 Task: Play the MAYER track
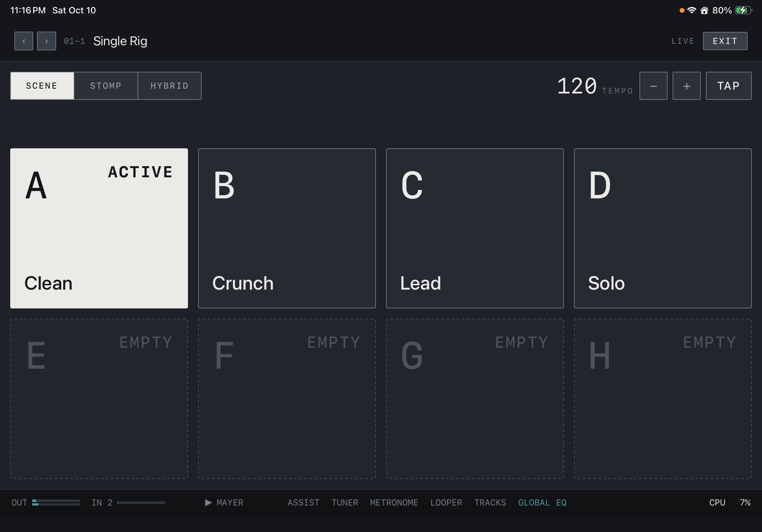[x=224, y=502]
